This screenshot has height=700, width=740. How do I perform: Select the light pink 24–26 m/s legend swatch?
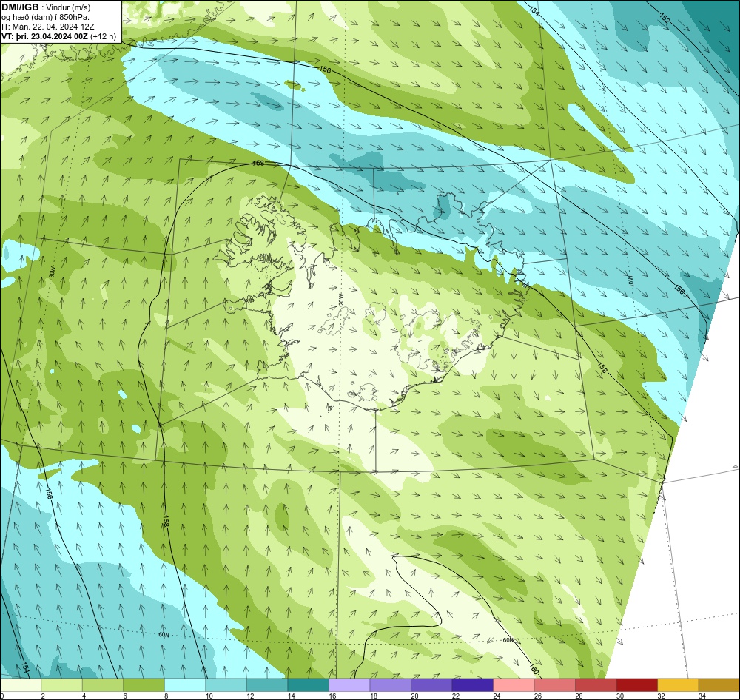click(x=514, y=685)
